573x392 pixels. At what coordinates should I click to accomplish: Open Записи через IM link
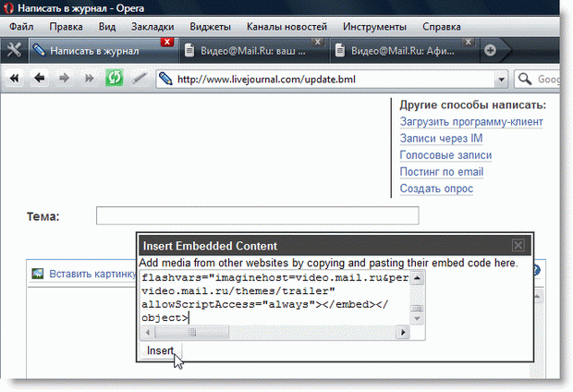(441, 139)
